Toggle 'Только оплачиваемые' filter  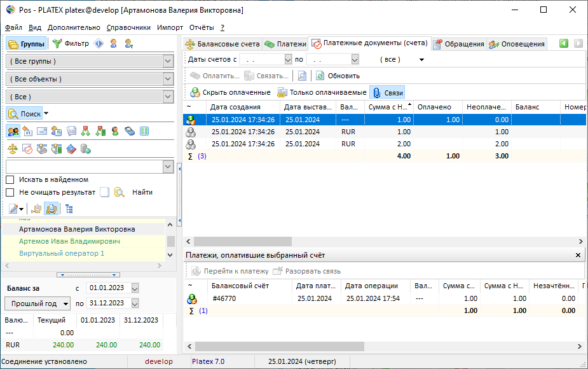(x=322, y=92)
